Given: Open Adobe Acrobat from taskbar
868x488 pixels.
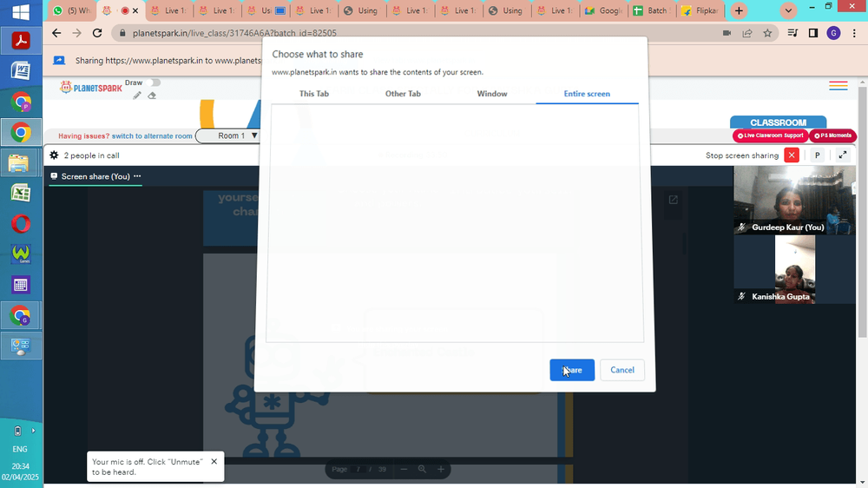Looking at the screenshot, I should [21, 41].
